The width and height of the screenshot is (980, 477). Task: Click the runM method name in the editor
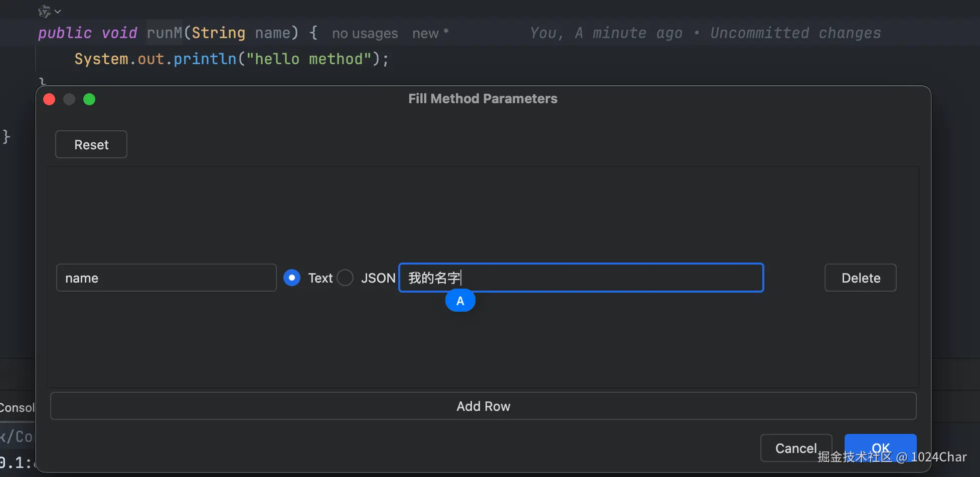(x=165, y=33)
